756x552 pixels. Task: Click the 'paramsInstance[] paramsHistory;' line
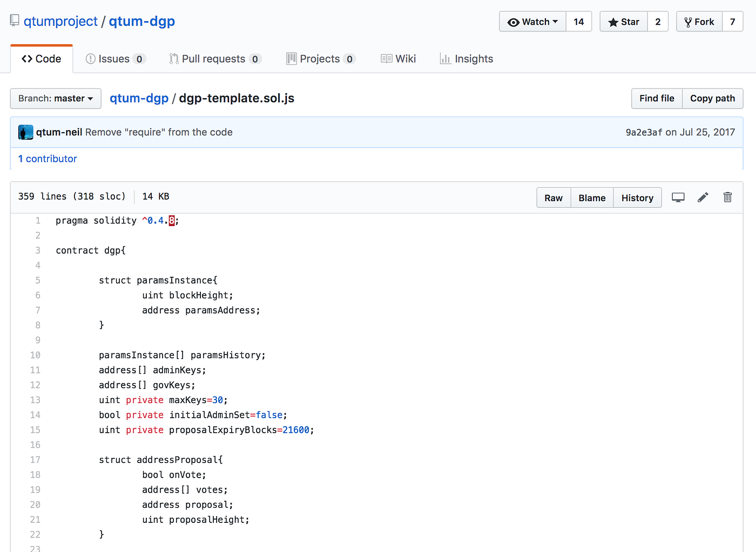[183, 355]
